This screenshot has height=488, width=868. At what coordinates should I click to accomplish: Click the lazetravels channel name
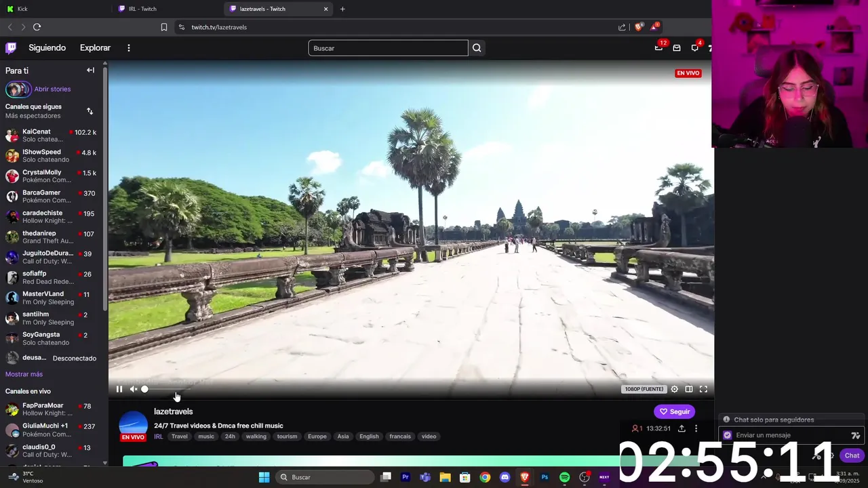click(x=173, y=411)
